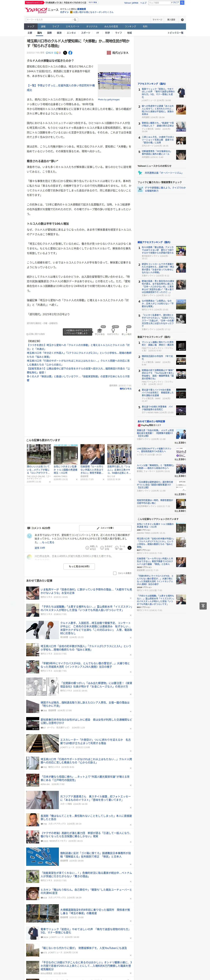Click もっと見る(623件) button
This screenshot has height=980, width=210.
coord(79,566)
